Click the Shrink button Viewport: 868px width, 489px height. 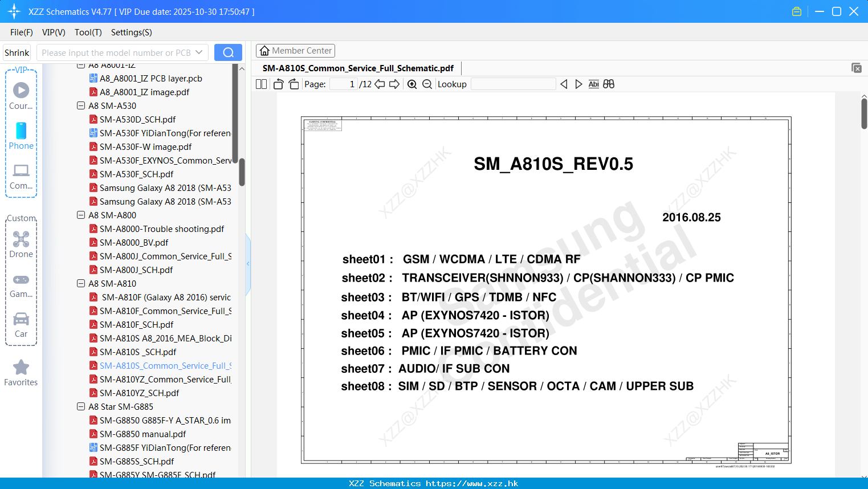click(x=17, y=52)
